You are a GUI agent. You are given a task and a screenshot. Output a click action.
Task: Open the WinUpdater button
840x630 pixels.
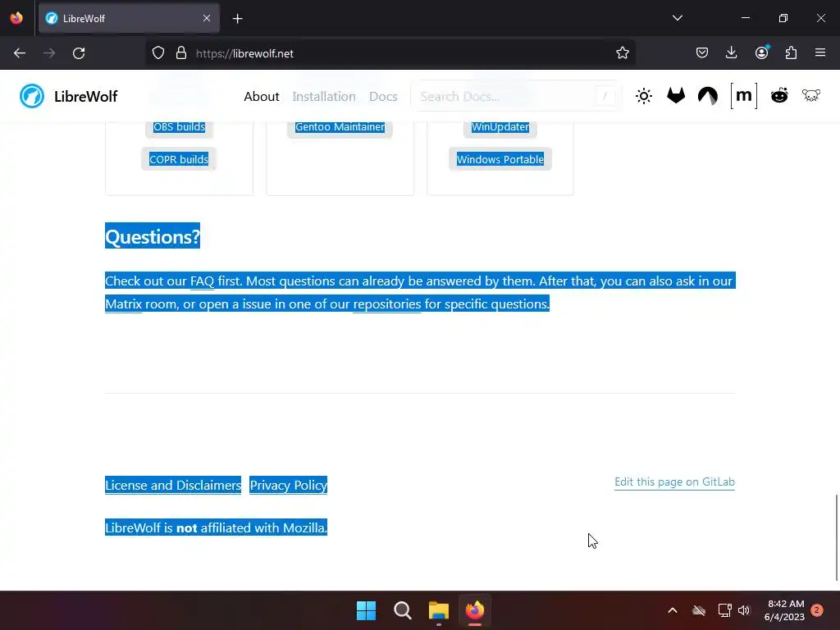(x=500, y=127)
